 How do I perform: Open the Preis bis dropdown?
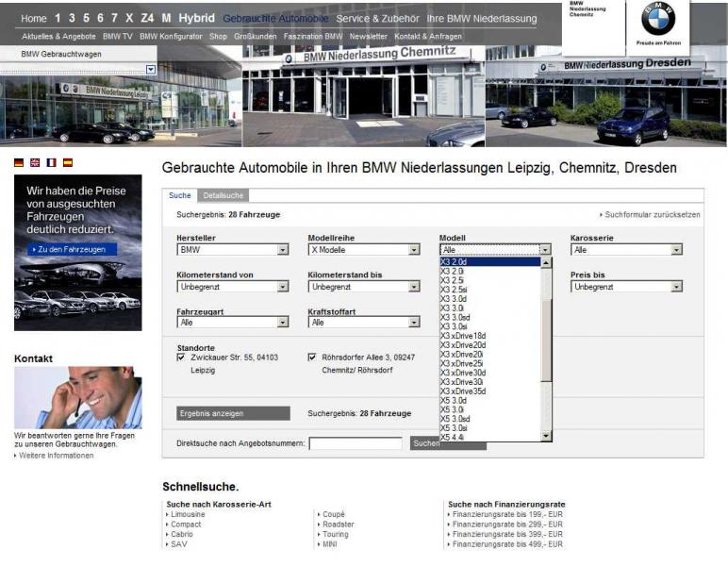click(x=676, y=287)
